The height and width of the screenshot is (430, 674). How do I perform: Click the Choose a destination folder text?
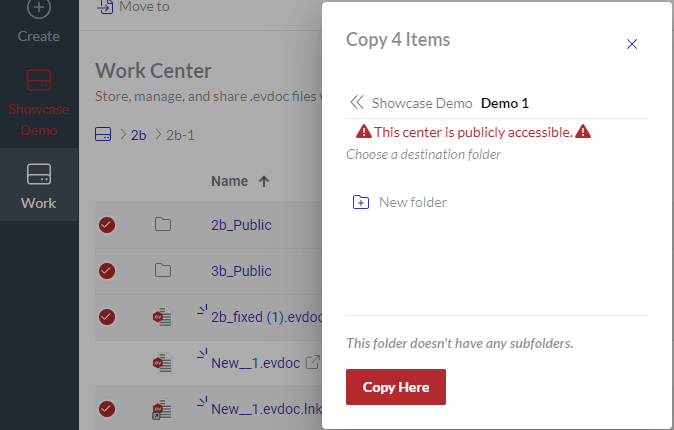tap(423, 154)
